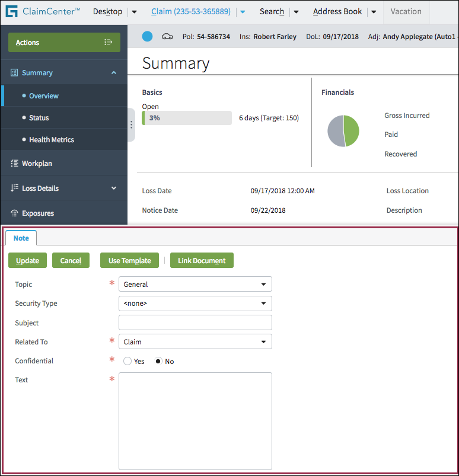
Task: Click the car vehicle icon in info bar
Action: 168,37
